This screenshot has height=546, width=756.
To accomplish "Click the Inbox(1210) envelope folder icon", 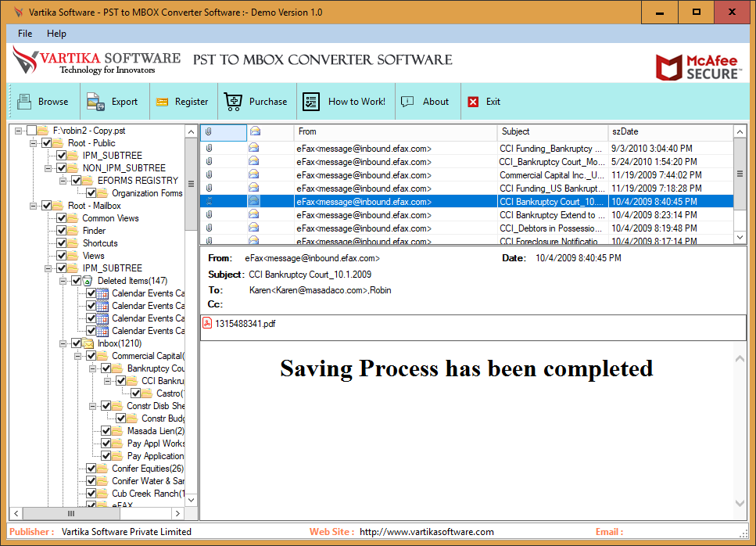I will (x=88, y=343).
